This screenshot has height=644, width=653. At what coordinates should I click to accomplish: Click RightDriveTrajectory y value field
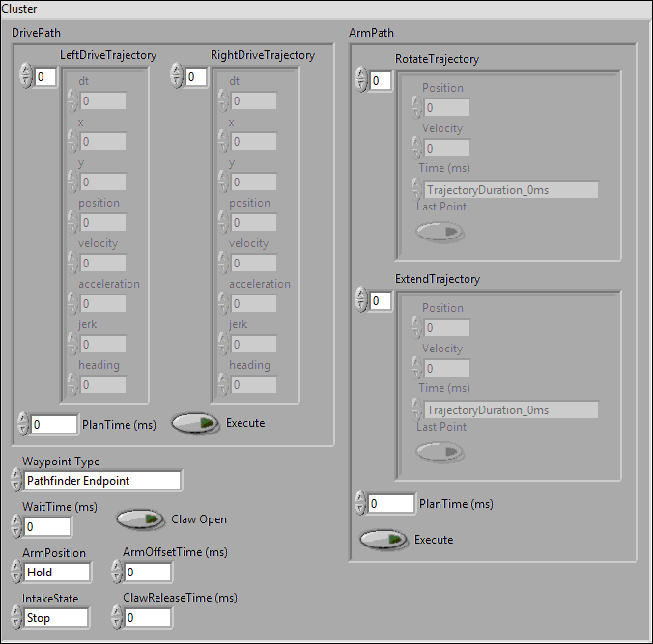pos(254,182)
